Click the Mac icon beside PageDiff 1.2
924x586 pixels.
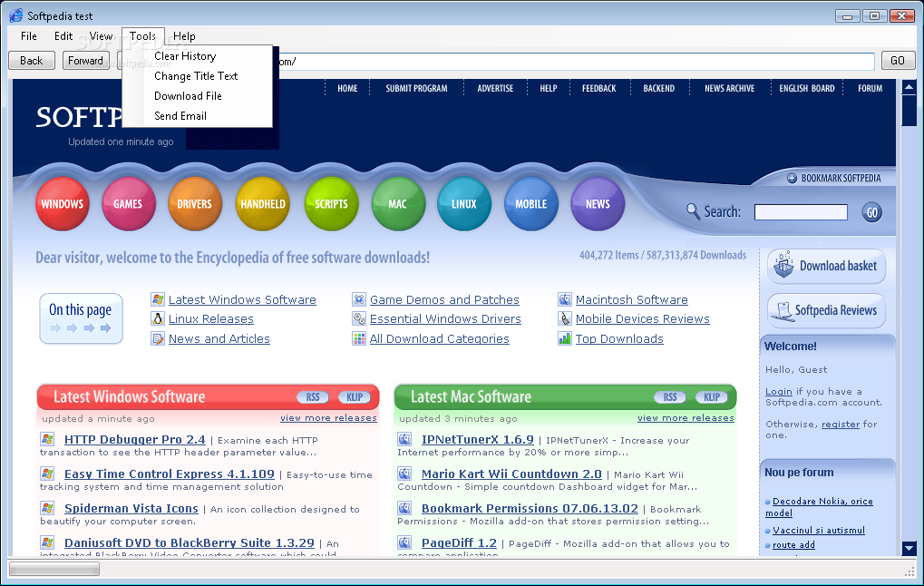point(404,542)
